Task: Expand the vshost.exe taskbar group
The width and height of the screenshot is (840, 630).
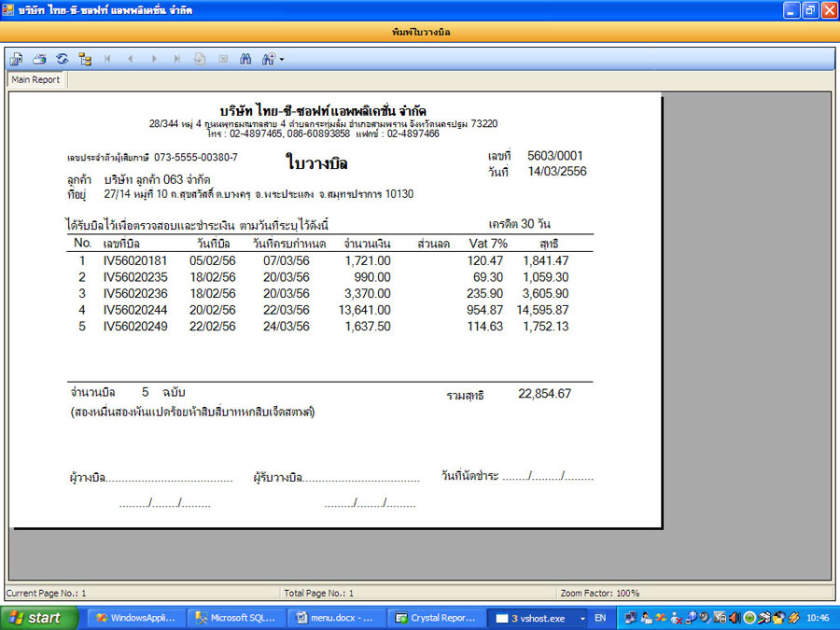Action: (581, 618)
